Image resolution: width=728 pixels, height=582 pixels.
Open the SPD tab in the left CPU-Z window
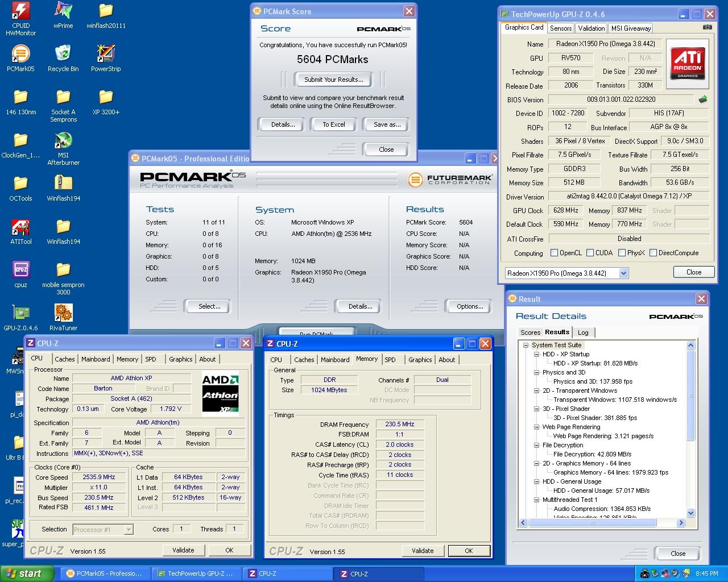pos(151,359)
